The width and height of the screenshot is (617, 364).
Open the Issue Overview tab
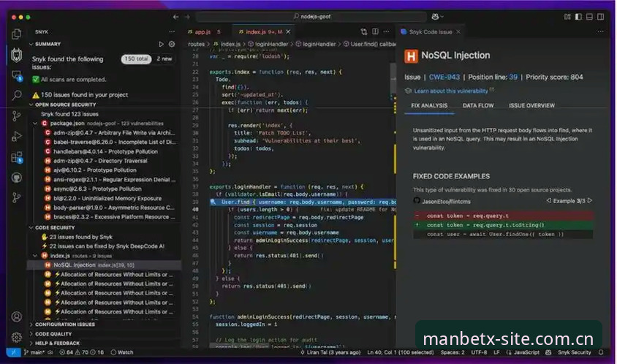click(x=531, y=105)
